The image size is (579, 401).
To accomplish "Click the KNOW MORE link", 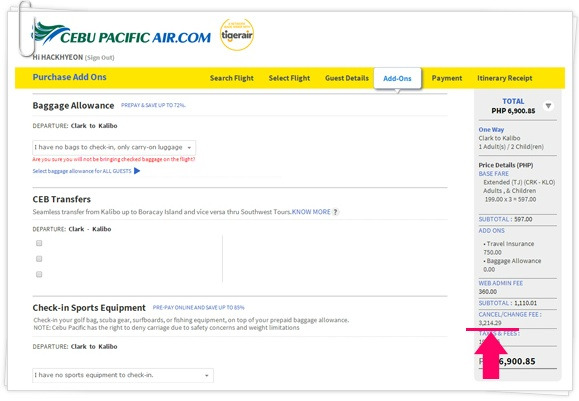I will pos(311,212).
